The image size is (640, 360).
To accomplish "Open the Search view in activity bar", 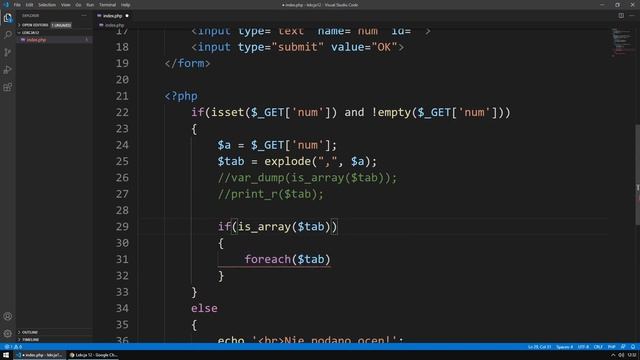I will (8, 35).
